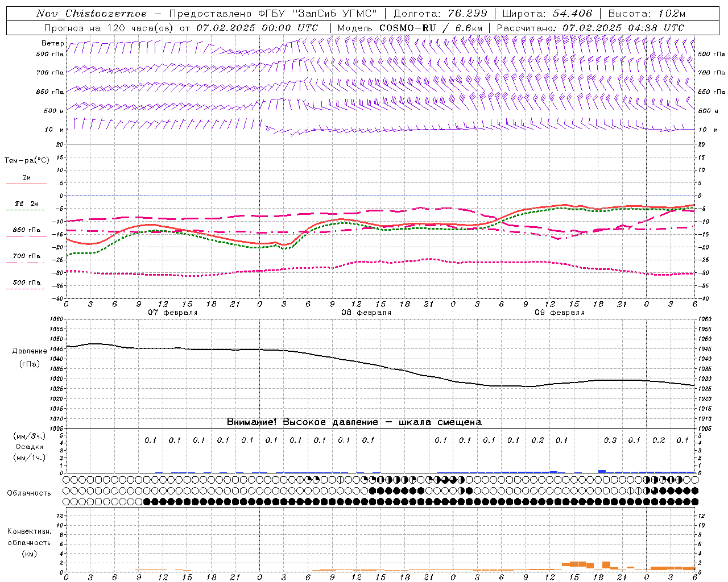Select the "(мм/1ч.)" unit label
The height and width of the screenshot is (582, 728).
tap(30, 458)
